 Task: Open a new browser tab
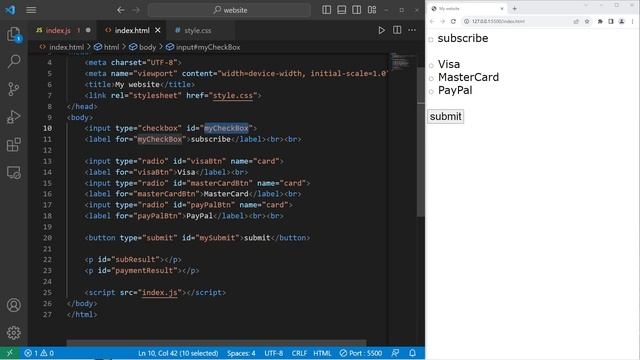pyautogui.click(x=514, y=8)
